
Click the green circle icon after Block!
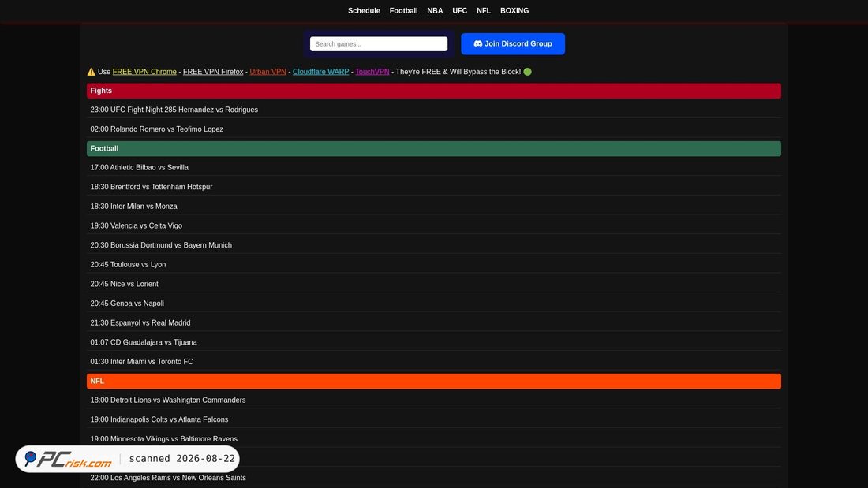(x=528, y=72)
